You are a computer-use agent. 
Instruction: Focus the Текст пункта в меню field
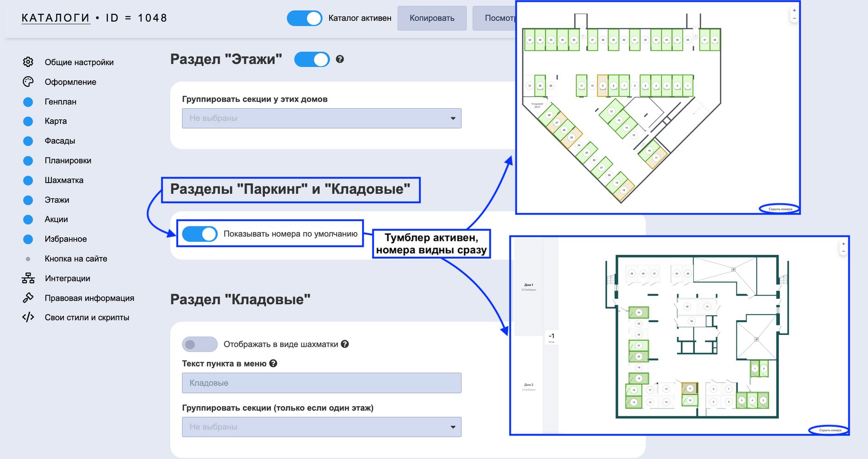coord(321,383)
